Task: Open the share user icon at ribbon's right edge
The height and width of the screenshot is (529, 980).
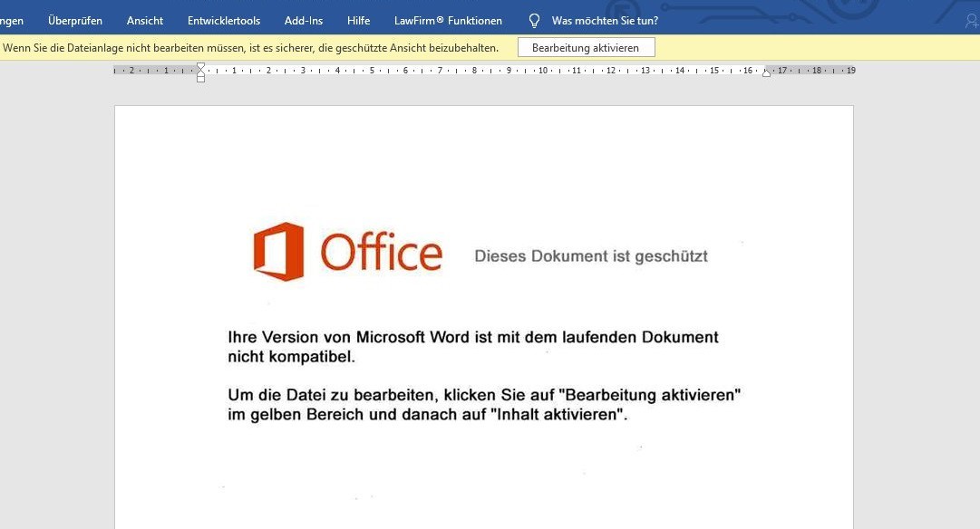Action: coord(972,21)
